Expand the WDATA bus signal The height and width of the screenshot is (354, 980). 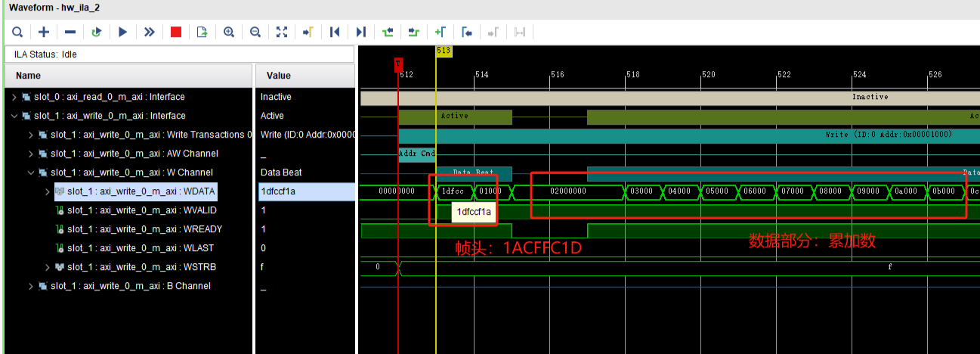click(x=47, y=191)
